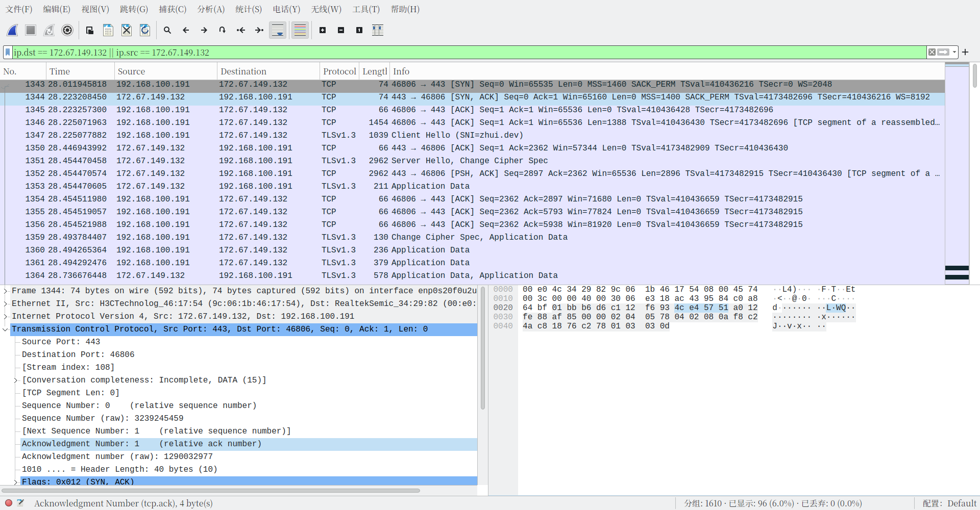Toggle packet colorization rules button

[x=300, y=30]
